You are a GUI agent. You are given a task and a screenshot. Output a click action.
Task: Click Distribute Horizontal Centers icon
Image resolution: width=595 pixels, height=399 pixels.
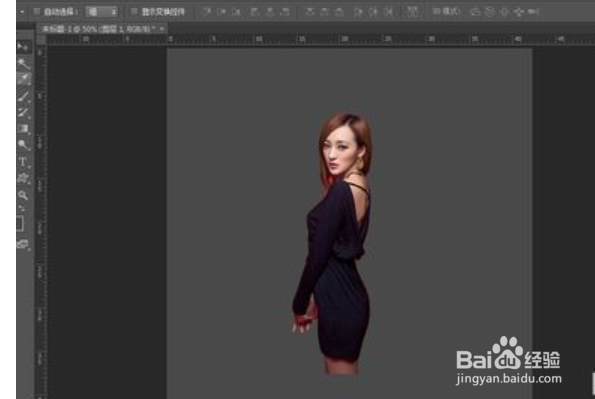click(x=373, y=12)
